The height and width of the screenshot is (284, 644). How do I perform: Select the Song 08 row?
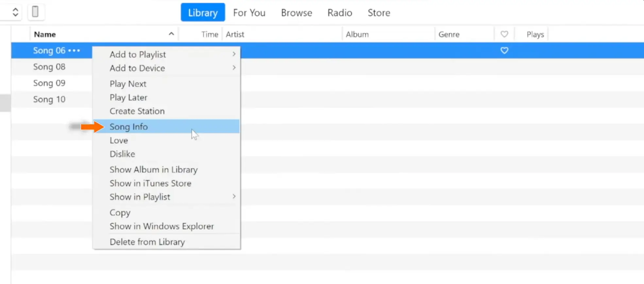coord(49,67)
